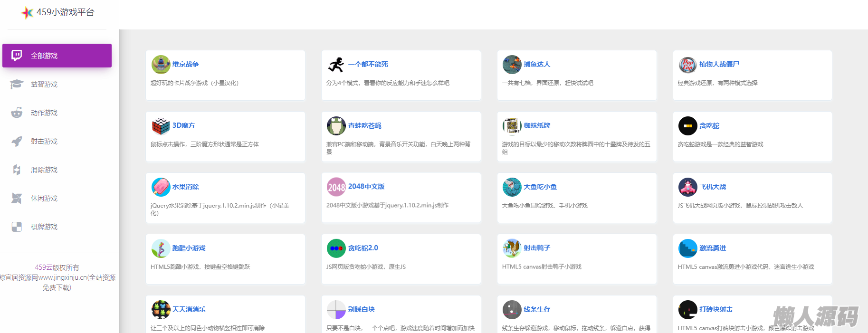Open the 蜘蛛纸牌 playing card icon

tap(512, 126)
